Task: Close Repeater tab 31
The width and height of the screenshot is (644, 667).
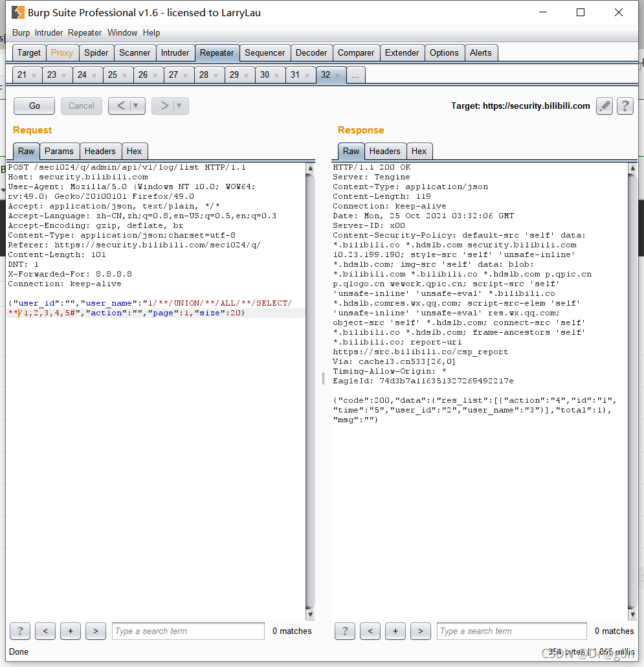Action: coord(307,75)
